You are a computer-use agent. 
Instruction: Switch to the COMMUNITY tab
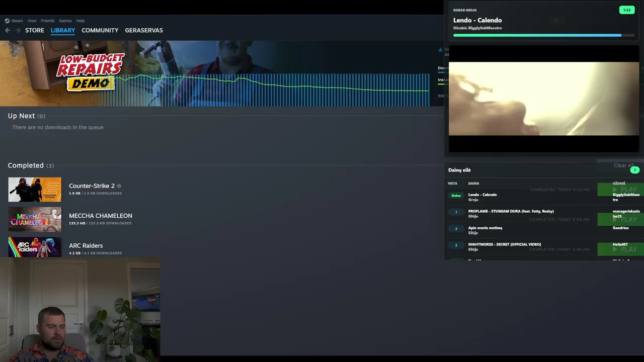100,30
